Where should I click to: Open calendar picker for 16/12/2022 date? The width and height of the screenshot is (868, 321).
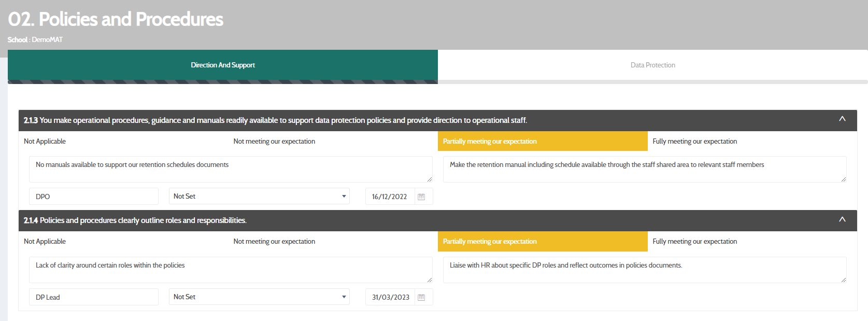pos(421,197)
